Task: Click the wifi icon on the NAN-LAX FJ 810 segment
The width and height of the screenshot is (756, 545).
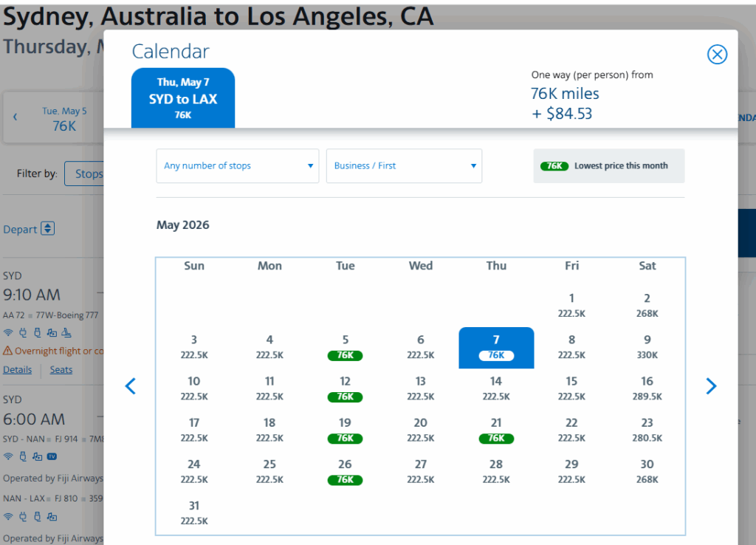Action: coord(8,516)
